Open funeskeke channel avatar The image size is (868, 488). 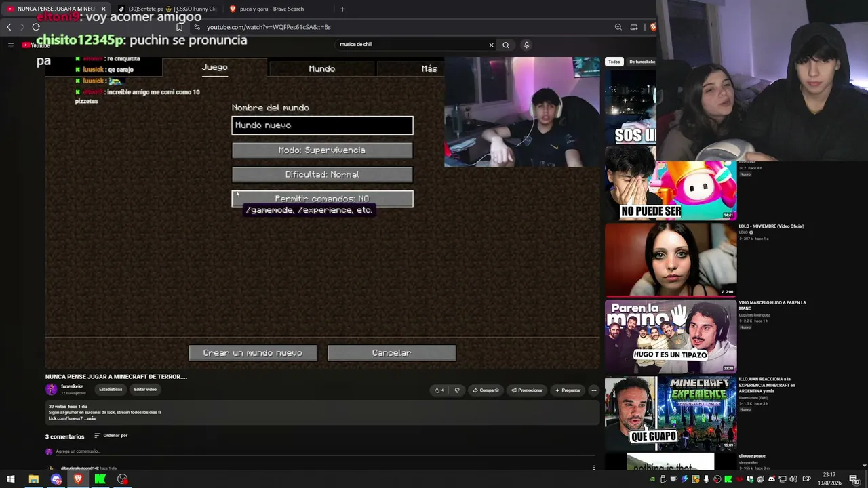(51, 389)
